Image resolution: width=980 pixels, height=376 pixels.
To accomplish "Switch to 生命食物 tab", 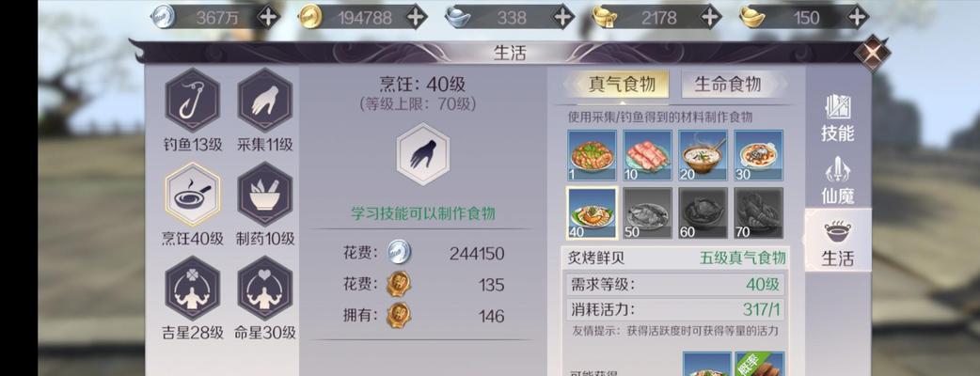I will tap(729, 84).
